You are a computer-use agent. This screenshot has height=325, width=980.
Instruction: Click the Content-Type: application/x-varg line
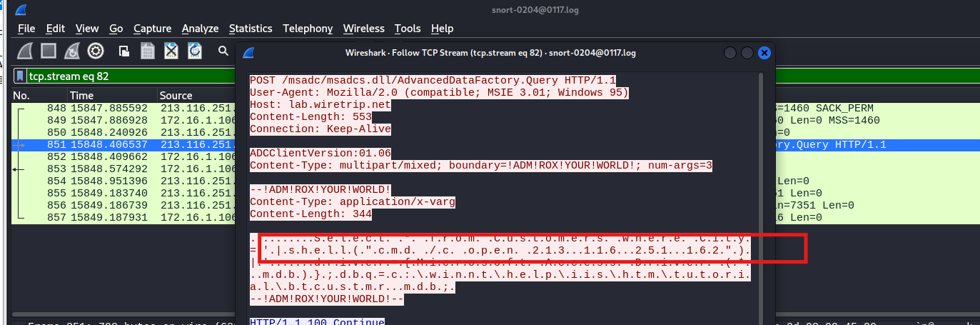(353, 202)
